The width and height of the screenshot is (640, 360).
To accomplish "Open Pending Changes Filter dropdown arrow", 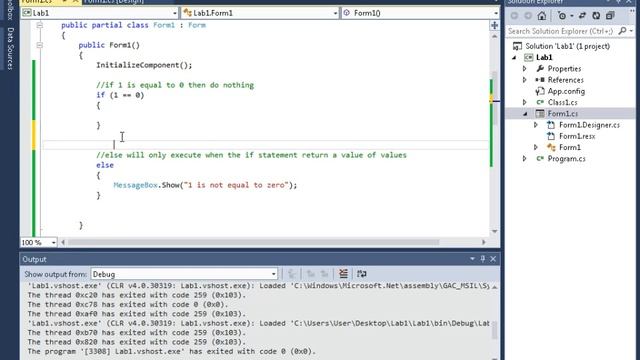I will point(572,16).
